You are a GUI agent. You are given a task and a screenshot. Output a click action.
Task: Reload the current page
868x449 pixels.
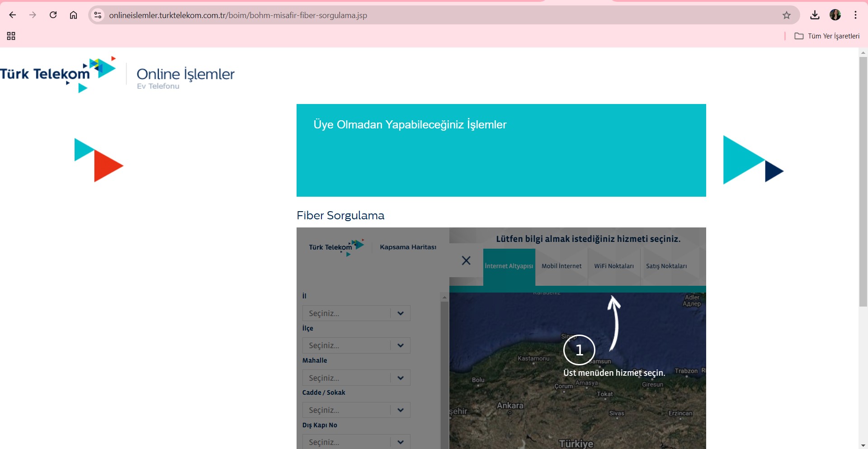tap(53, 15)
